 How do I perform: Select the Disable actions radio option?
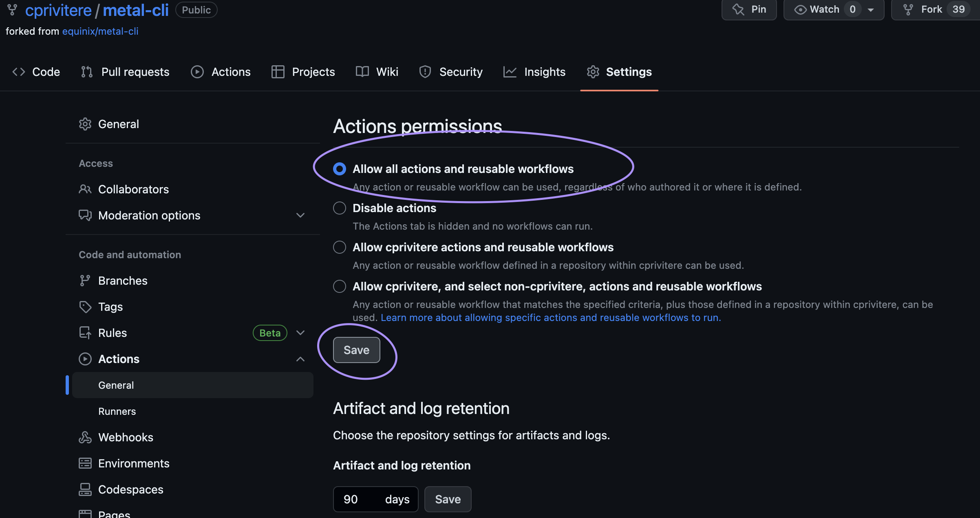click(x=340, y=208)
